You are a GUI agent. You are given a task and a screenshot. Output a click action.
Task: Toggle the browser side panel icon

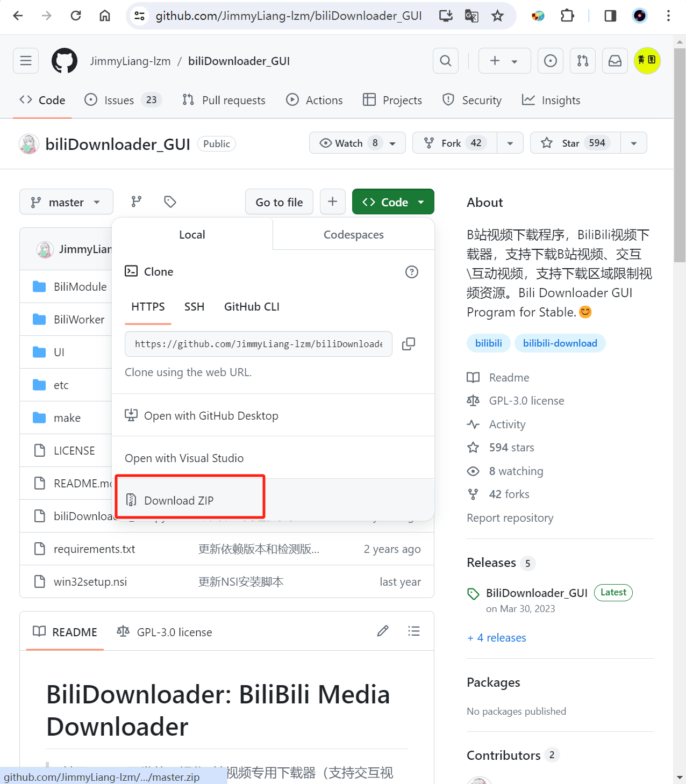[x=610, y=16]
